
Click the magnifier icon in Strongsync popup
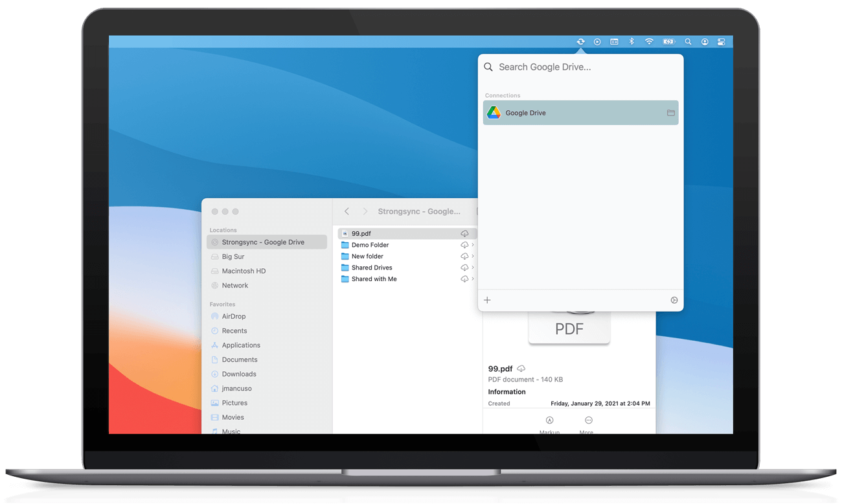[x=488, y=67]
